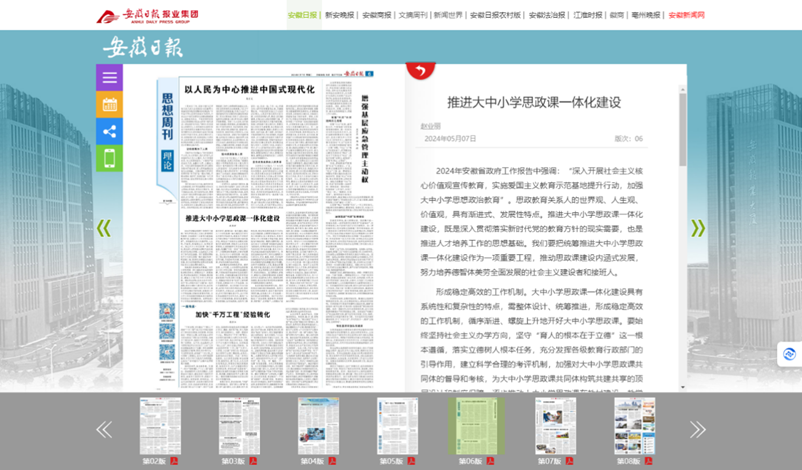This screenshot has height=470, width=802.
Task: Click the article scrollbar up arrow
Action: click(682, 89)
